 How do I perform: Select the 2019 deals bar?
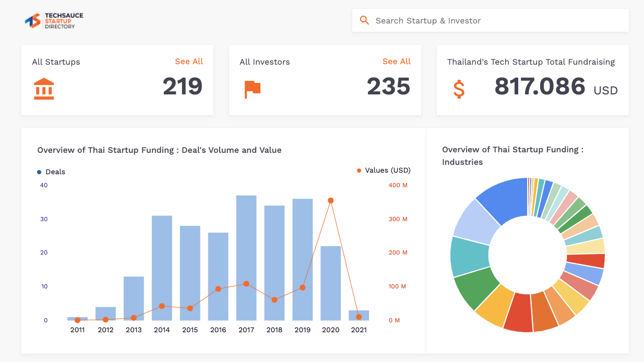coord(303,261)
